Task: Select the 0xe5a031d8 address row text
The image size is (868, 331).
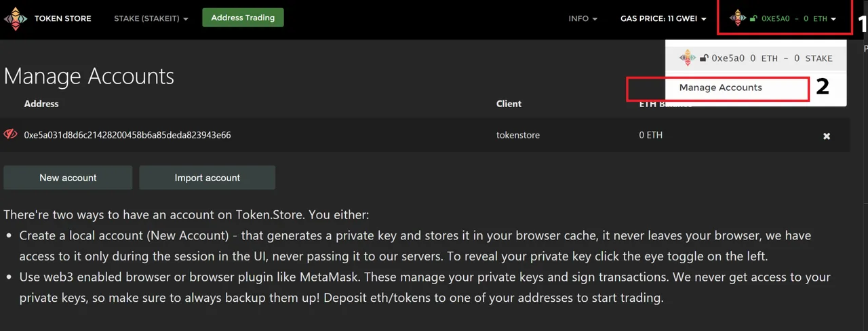Action: [127, 135]
